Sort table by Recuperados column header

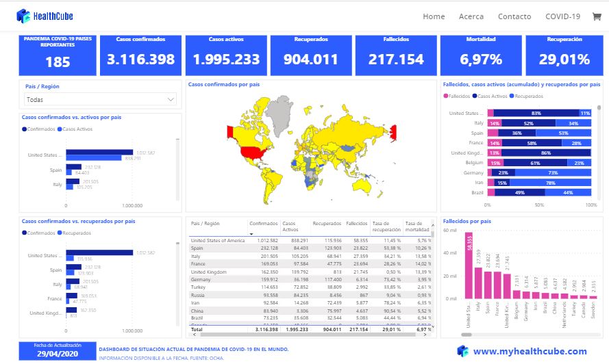327,224
